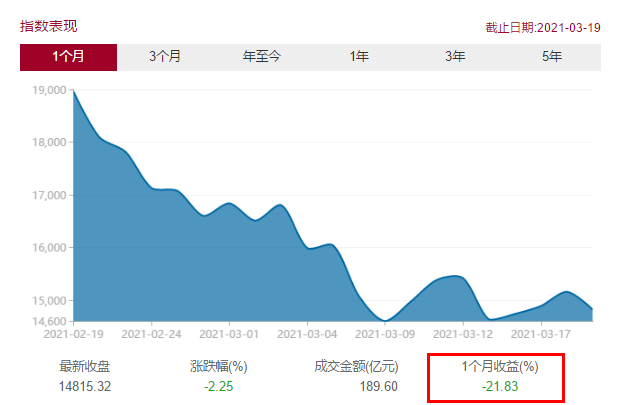Click the 成交金额(亿元) label

click(357, 366)
